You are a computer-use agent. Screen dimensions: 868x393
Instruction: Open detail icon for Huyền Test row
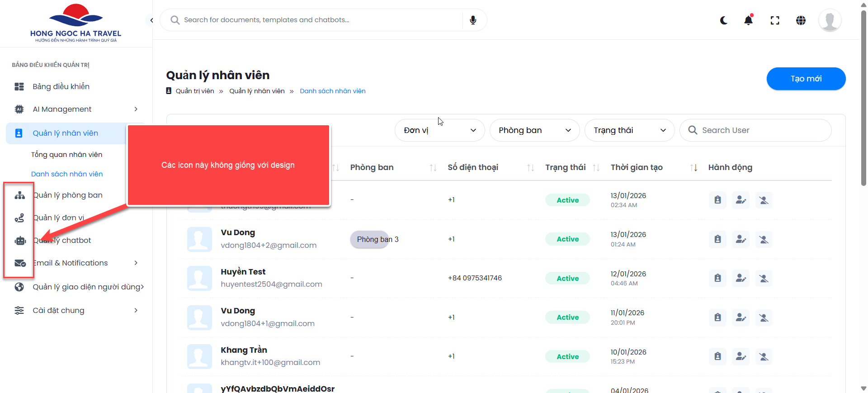717,278
